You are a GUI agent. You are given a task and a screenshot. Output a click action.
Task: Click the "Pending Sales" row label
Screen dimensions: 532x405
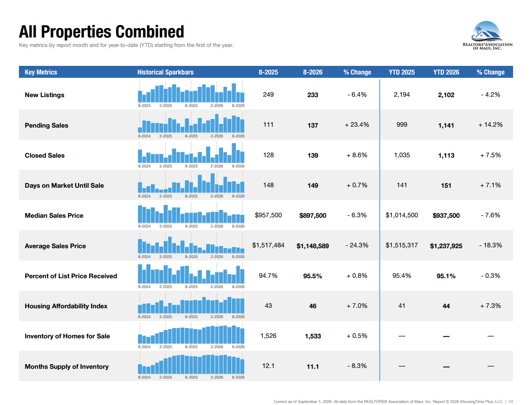[x=46, y=126]
